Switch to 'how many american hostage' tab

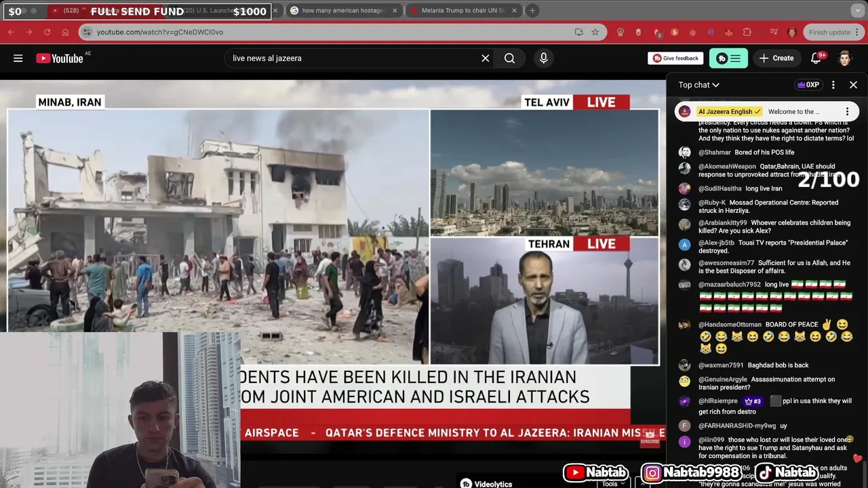coord(342,10)
